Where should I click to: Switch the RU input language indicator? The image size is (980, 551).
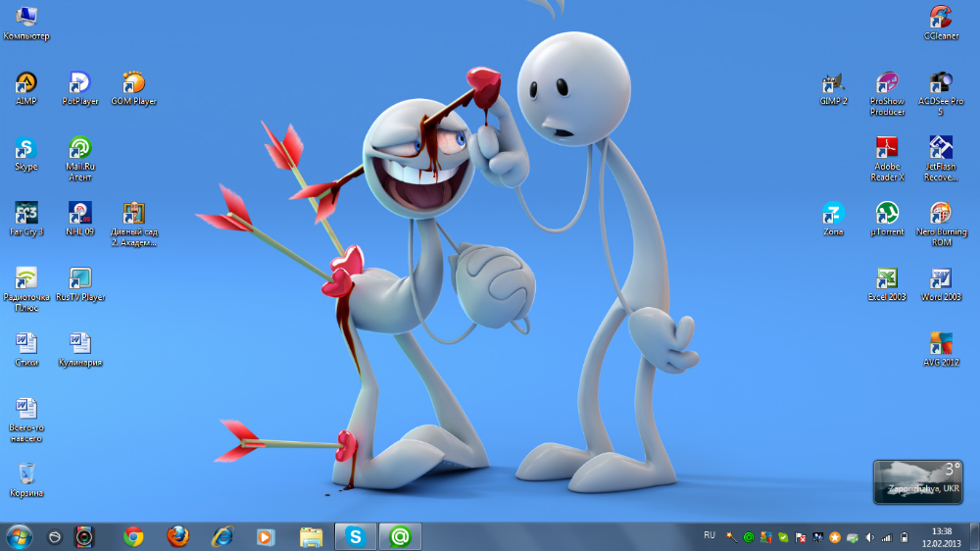[710, 535]
